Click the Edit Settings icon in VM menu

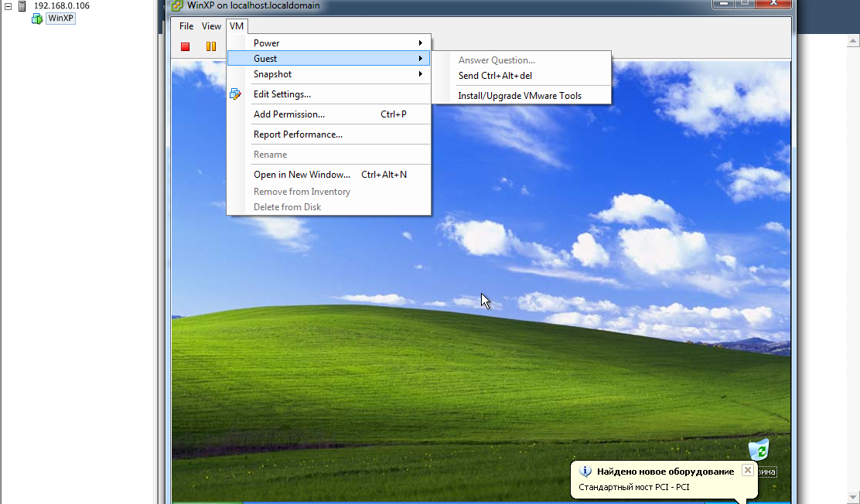pos(235,94)
